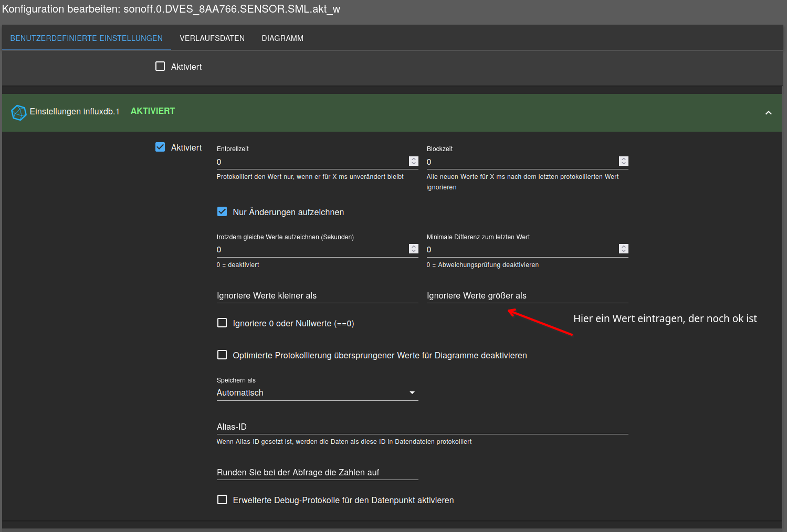Adjust the Entprellzeit spinner arrows

tap(414, 161)
